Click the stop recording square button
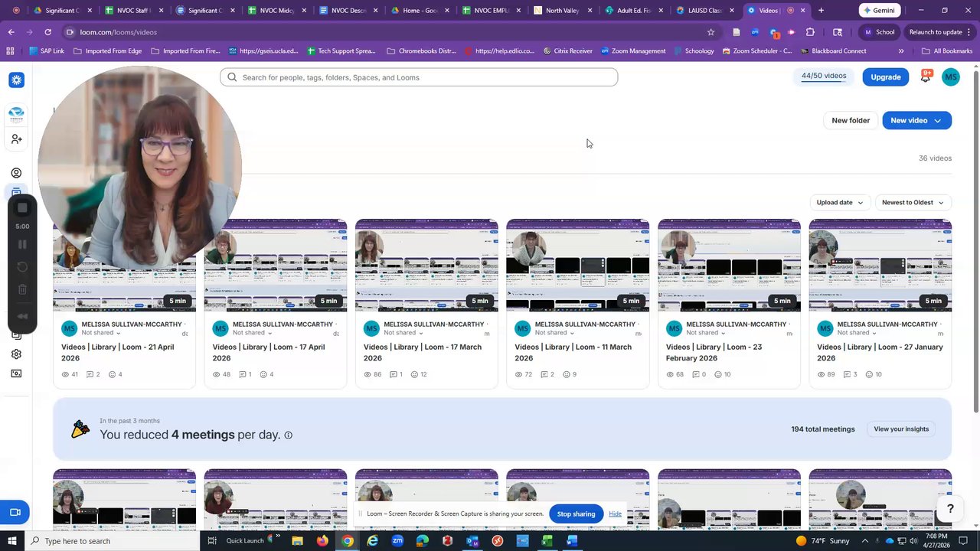980x551 pixels. point(22,208)
